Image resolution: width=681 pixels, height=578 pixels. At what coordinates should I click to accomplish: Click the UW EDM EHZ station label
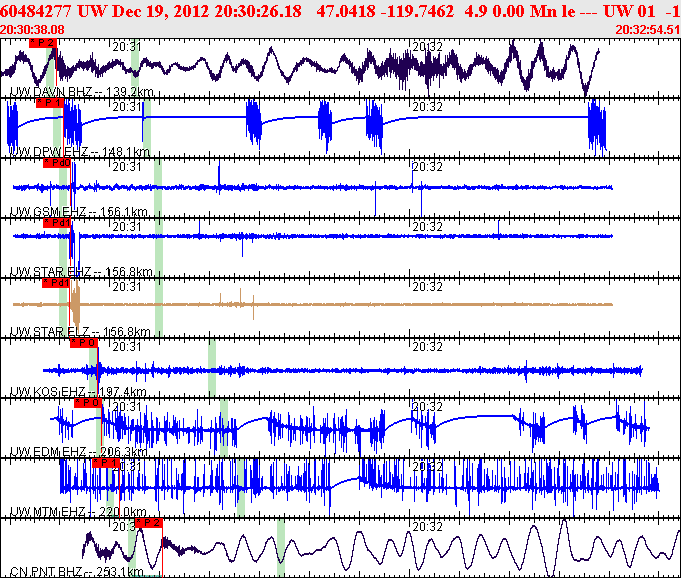pos(79,452)
